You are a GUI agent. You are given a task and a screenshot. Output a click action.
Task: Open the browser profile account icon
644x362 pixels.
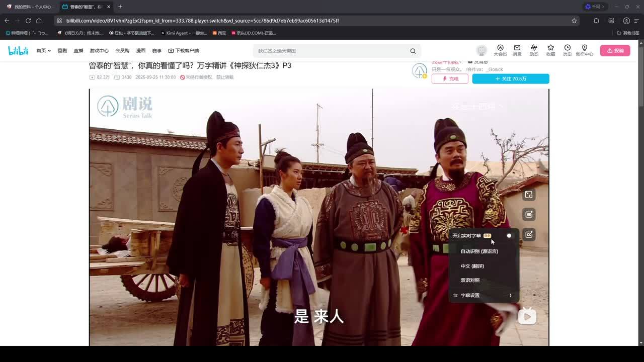[x=626, y=21]
